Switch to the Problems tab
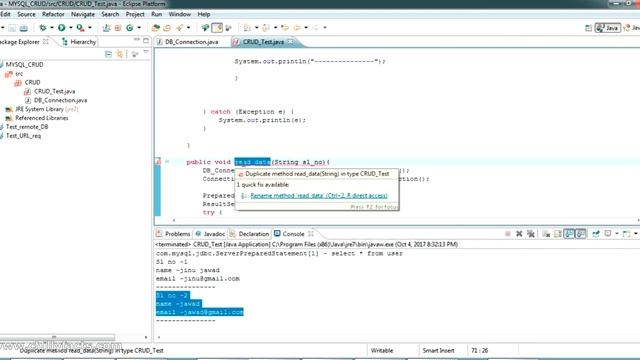 tap(173, 234)
